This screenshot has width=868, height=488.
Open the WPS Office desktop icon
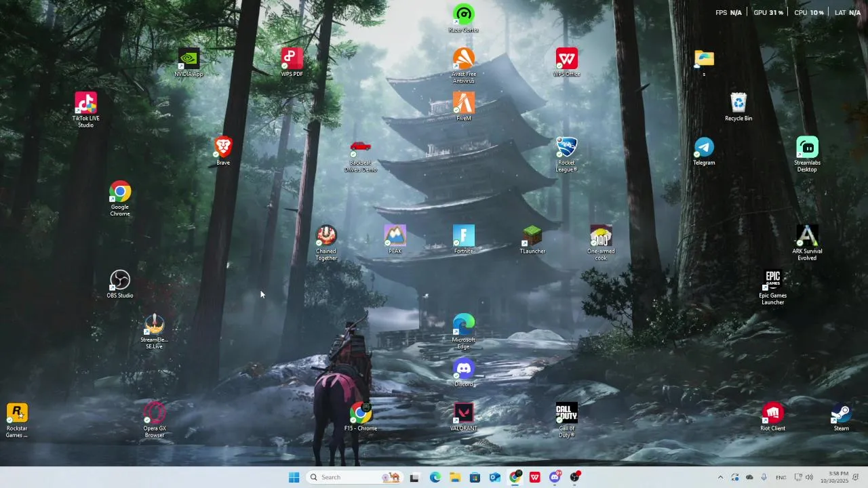coord(567,62)
